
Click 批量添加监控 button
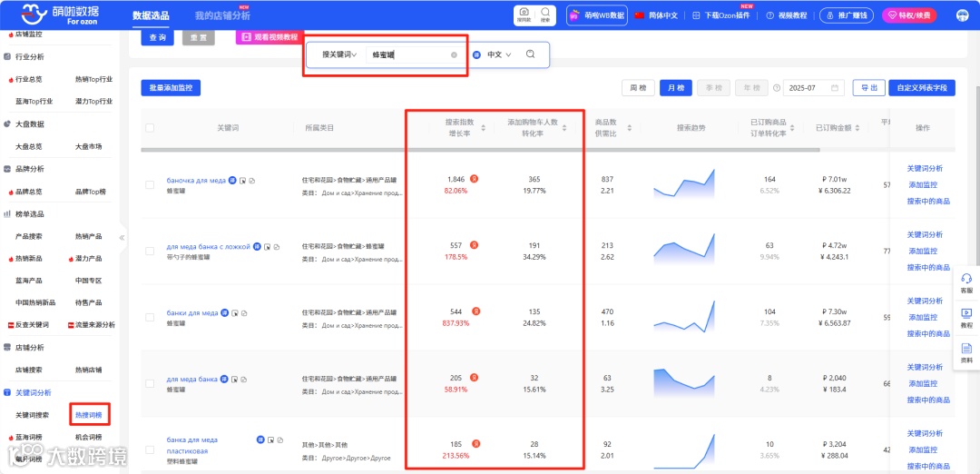[x=171, y=88]
